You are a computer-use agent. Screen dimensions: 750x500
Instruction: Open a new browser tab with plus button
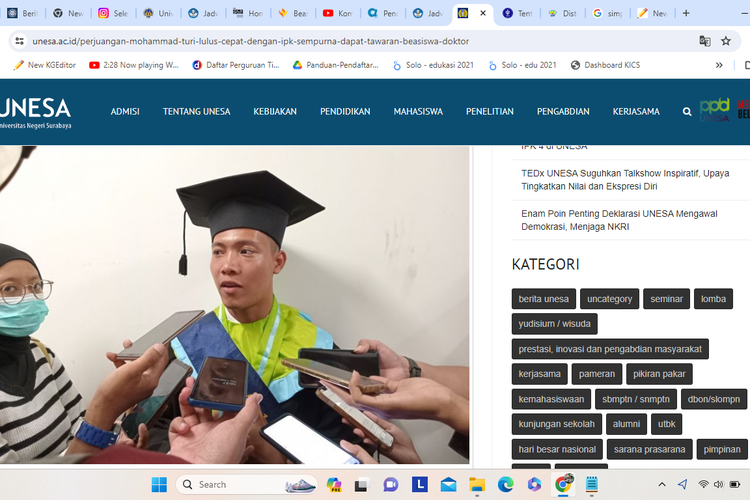tap(686, 13)
